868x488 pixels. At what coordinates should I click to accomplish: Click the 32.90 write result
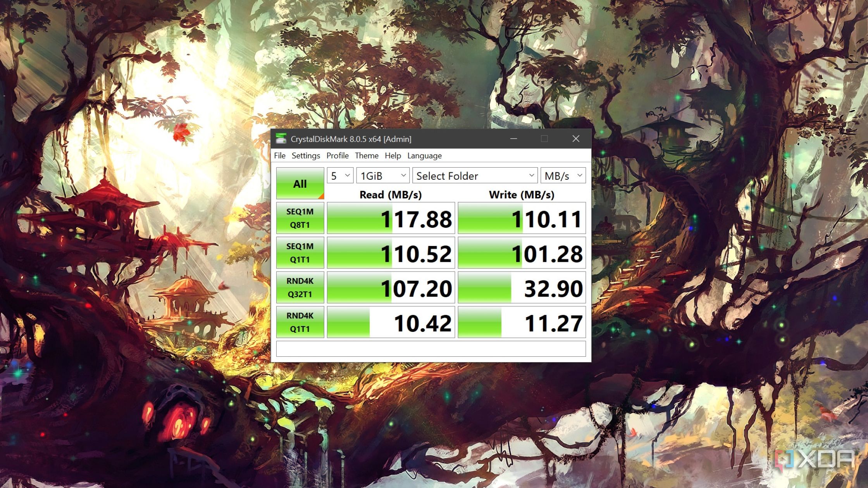[x=522, y=287]
